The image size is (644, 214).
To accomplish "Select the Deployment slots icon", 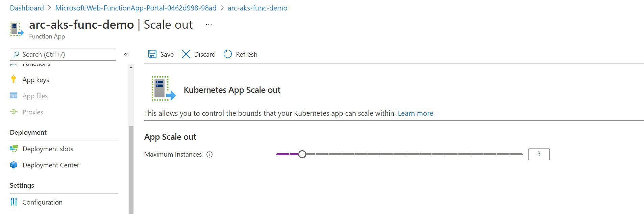I will coord(14,149).
